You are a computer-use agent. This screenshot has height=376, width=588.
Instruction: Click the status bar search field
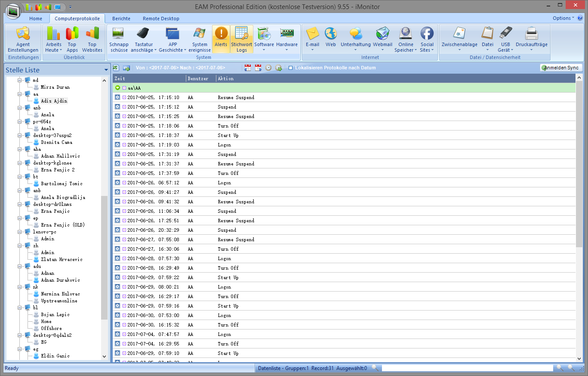click(x=467, y=368)
